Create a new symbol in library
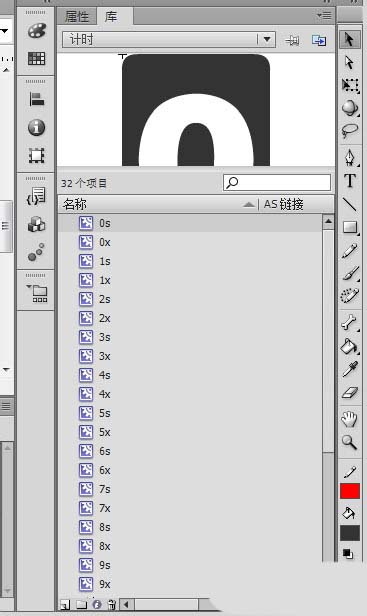The image size is (367, 616). click(x=65, y=604)
